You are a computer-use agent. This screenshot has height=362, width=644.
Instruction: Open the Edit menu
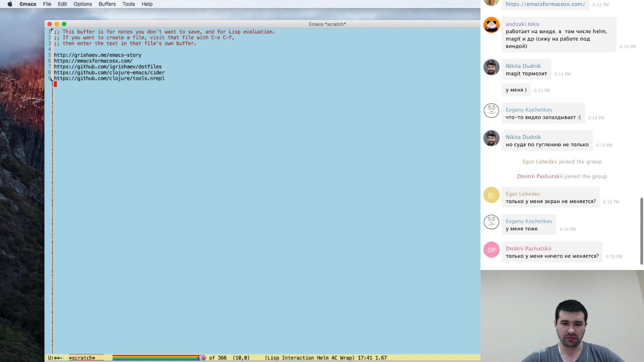(x=62, y=4)
